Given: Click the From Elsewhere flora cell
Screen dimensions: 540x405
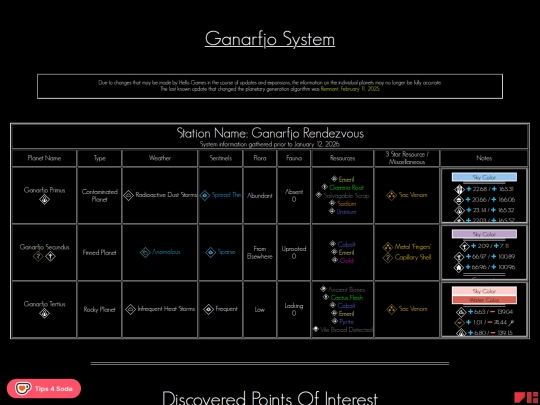Looking at the screenshot, I should tap(260, 252).
